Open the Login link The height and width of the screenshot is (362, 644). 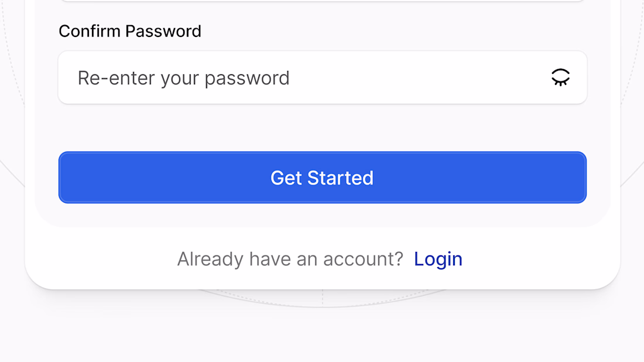pyautogui.click(x=438, y=259)
